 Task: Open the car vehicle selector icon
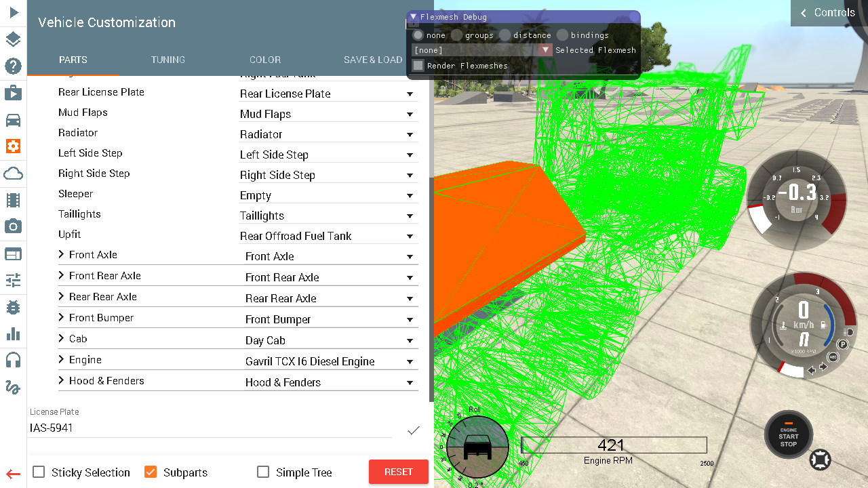point(13,120)
